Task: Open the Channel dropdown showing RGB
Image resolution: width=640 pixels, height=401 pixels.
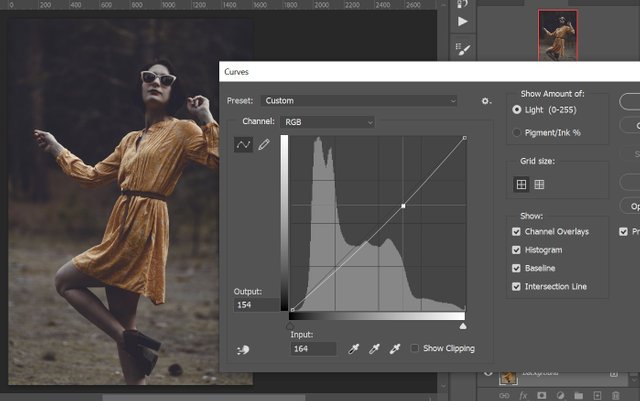Action: point(327,122)
